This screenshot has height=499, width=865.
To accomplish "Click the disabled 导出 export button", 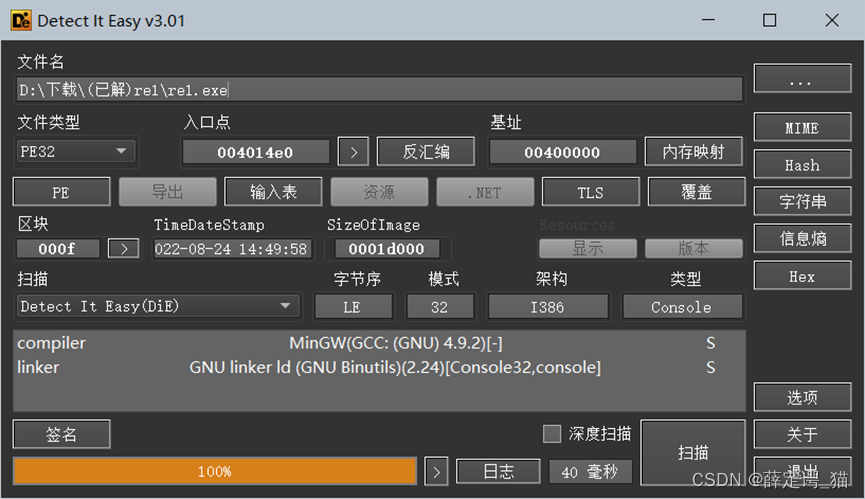I will pos(167,192).
